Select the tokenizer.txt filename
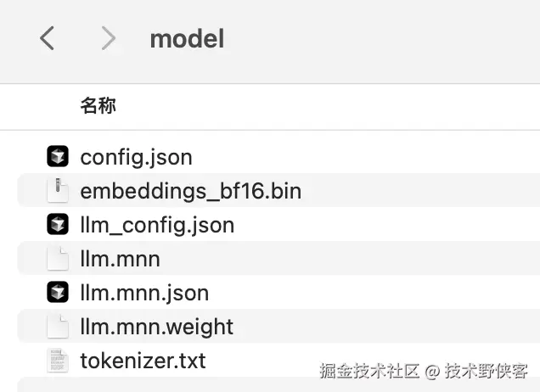Image resolution: width=540 pixels, height=392 pixels. tap(143, 361)
